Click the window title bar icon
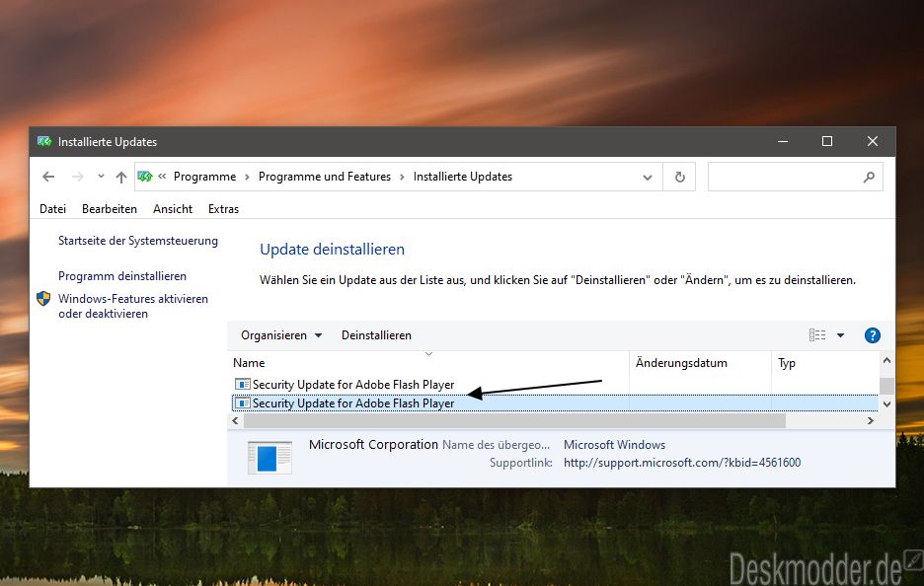This screenshot has width=924, height=586. pyautogui.click(x=44, y=141)
